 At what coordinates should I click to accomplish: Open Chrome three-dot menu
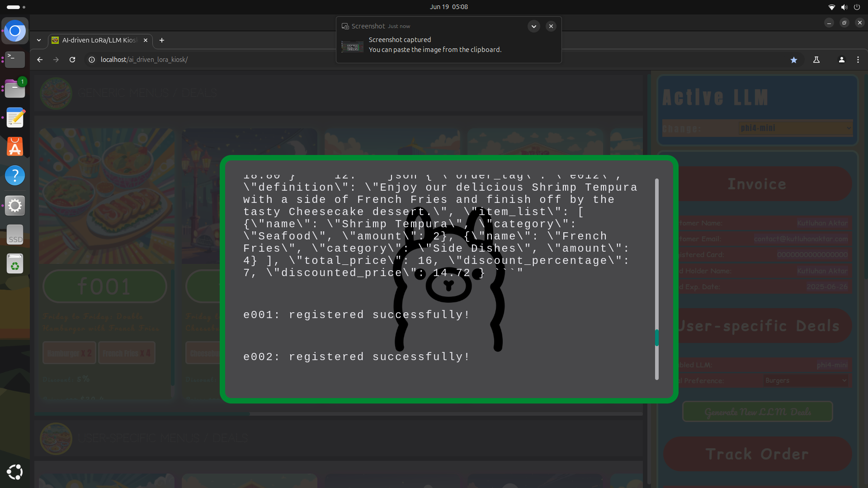[x=858, y=60]
